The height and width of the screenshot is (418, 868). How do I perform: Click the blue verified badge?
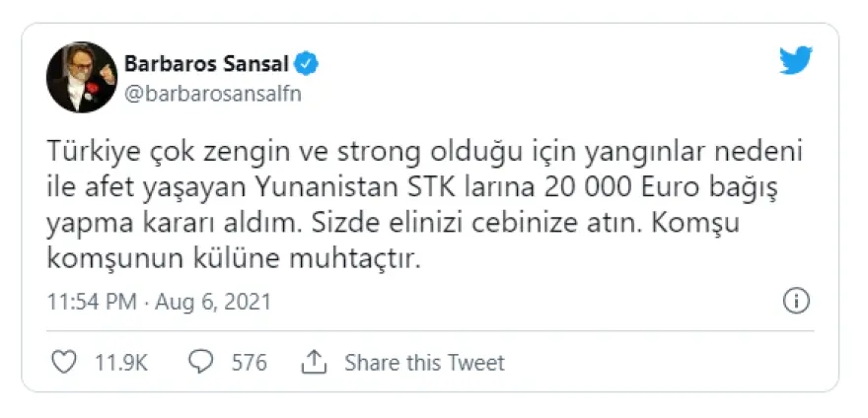pos(307,65)
